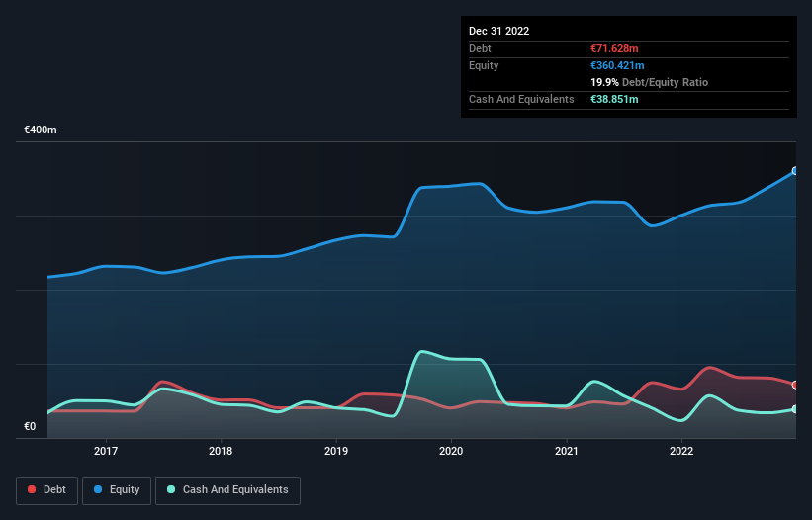Click the €0 y-axis label
812x520 pixels.
click(30, 426)
